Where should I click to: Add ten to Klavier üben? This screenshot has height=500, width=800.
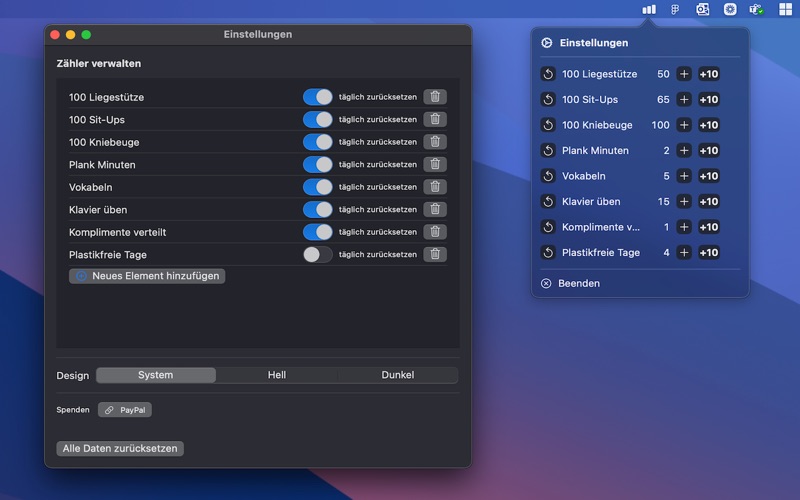(x=709, y=202)
